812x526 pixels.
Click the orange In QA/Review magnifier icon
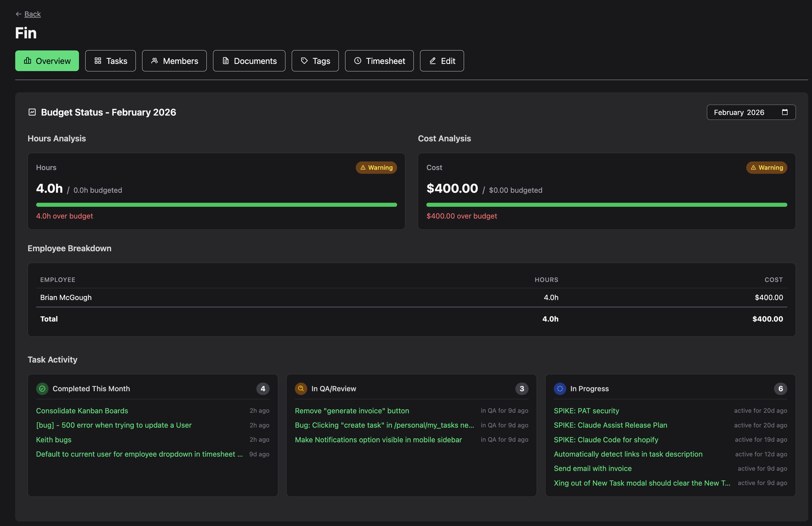301,389
